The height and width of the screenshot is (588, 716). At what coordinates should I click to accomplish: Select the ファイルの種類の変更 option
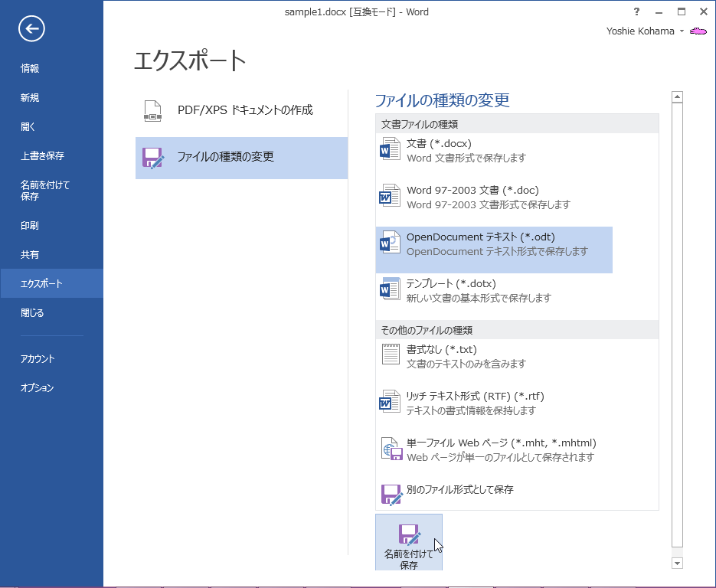241,158
